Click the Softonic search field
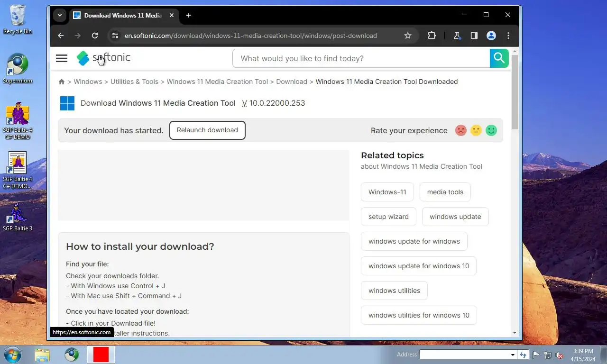The width and height of the screenshot is (607, 364). coord(361,58)
